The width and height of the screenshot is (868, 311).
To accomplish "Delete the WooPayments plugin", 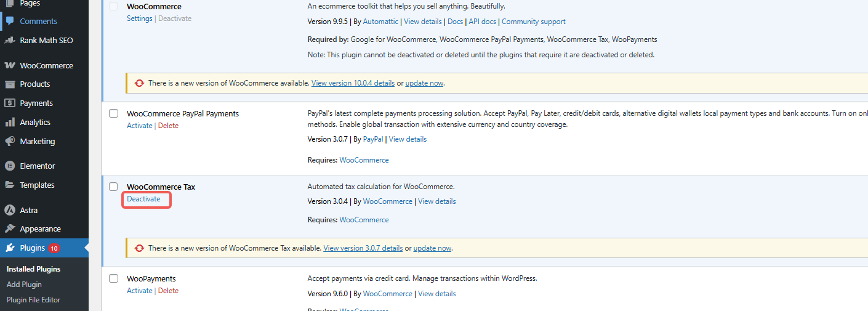I will point(168,291).
